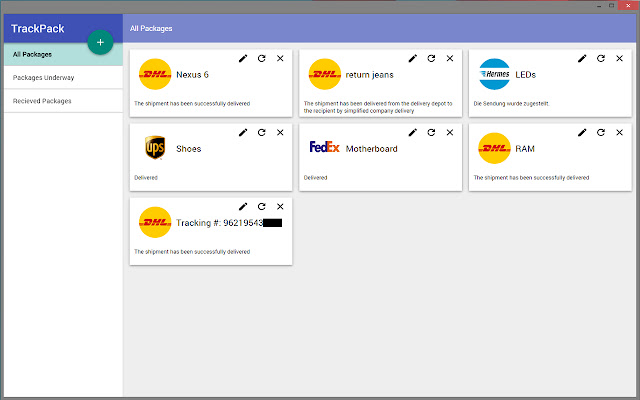Click the DHL logo on return jeans
This screenshot has height=400, width=640.
point(324,74)
